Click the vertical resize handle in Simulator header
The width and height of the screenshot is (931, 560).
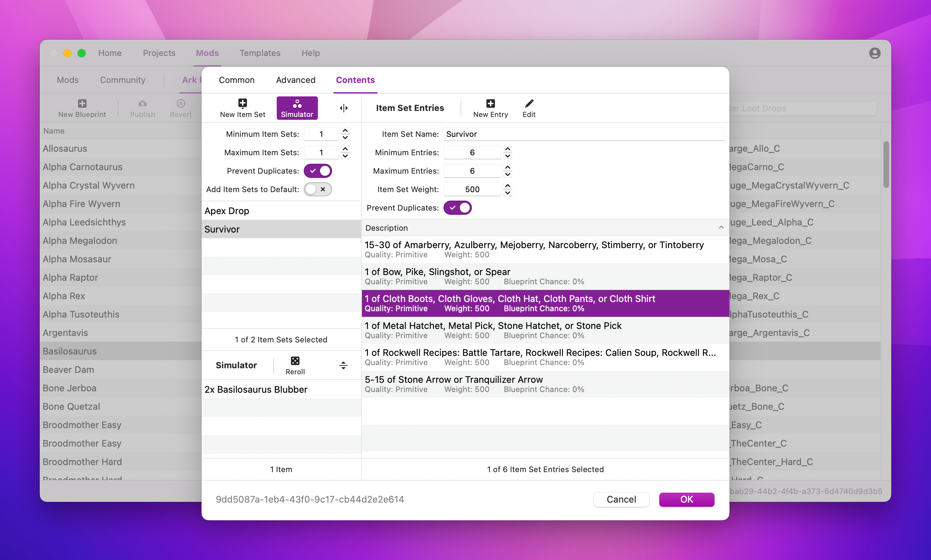click(x=343, y=365)
